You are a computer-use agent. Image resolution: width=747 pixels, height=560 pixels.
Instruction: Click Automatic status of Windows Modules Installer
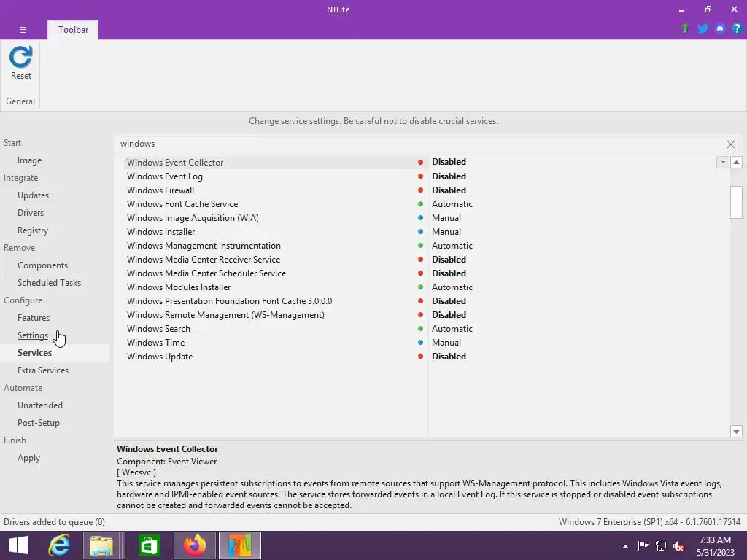pos(452,287)
